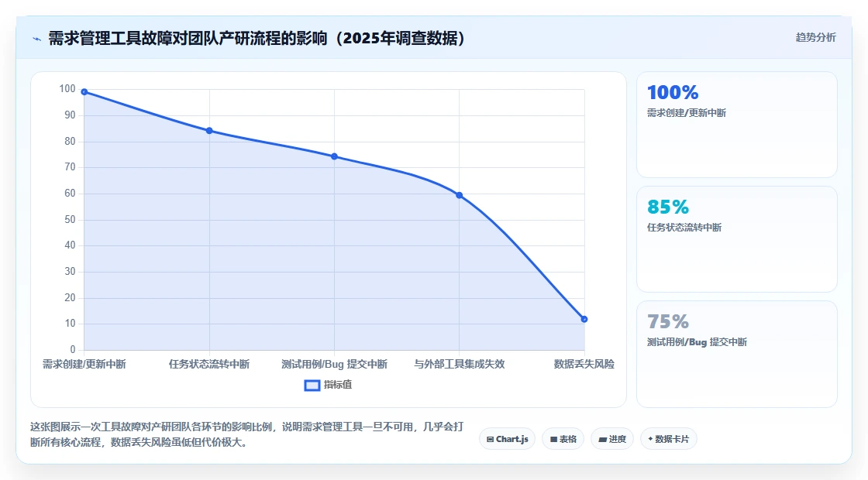Click the data point for 任务状态流转中断
The height and width of the screenshot is (480, 868).
click(x=209, y=131)
